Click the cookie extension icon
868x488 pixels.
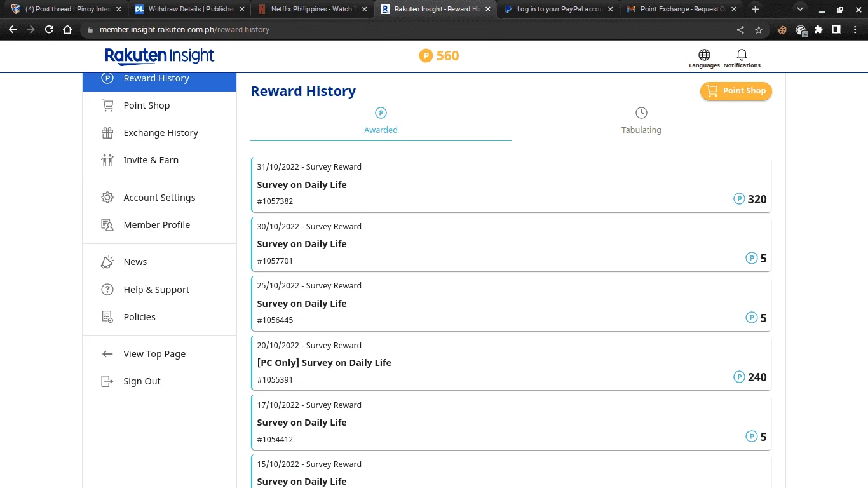[783, 30]
